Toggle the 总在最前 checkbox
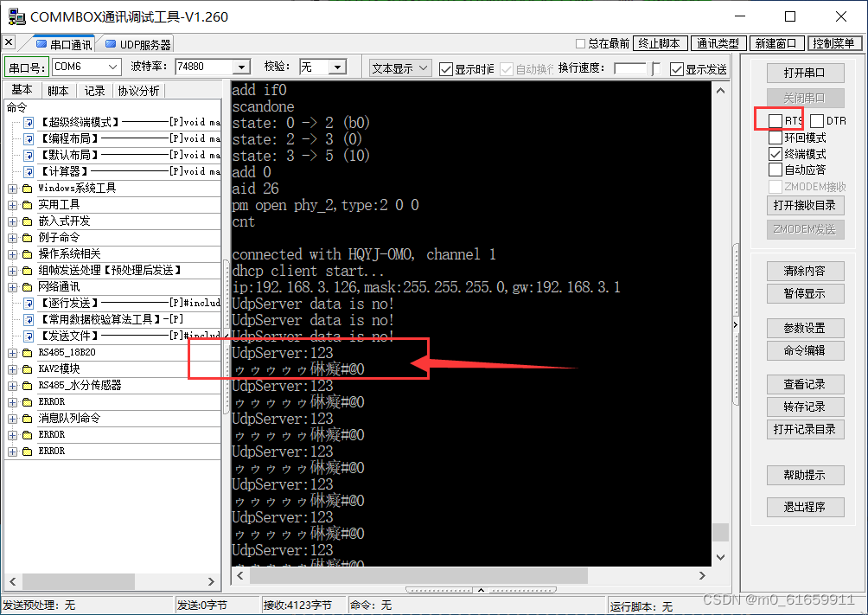This screenshot has height=615, width=868. [581, 43]
